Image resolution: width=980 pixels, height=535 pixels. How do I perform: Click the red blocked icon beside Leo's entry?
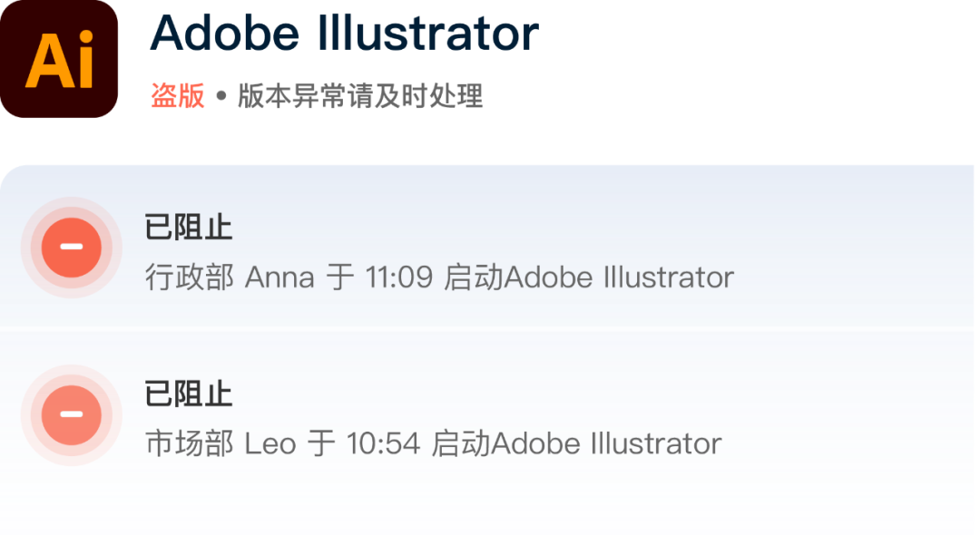coord(72,415)
